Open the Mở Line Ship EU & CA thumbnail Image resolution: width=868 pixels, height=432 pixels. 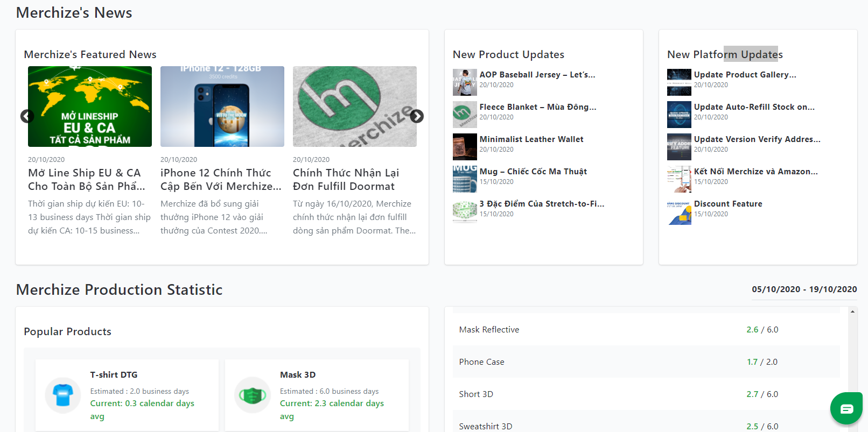[x=90, y=107]
